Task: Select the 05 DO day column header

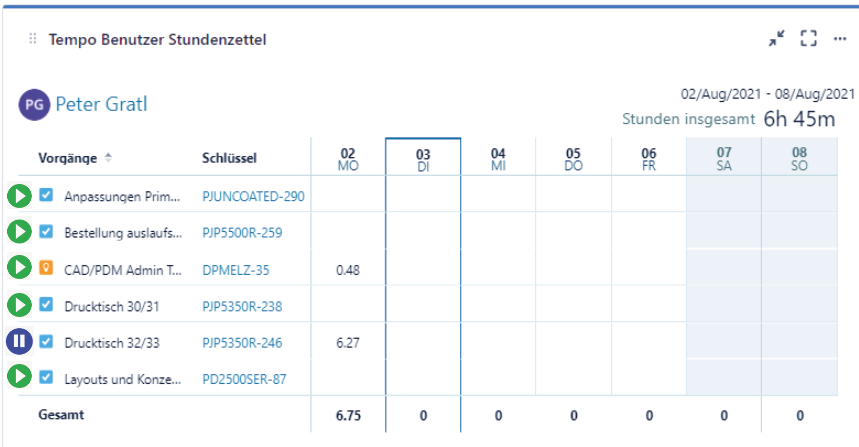Action: tap(573, 159)
